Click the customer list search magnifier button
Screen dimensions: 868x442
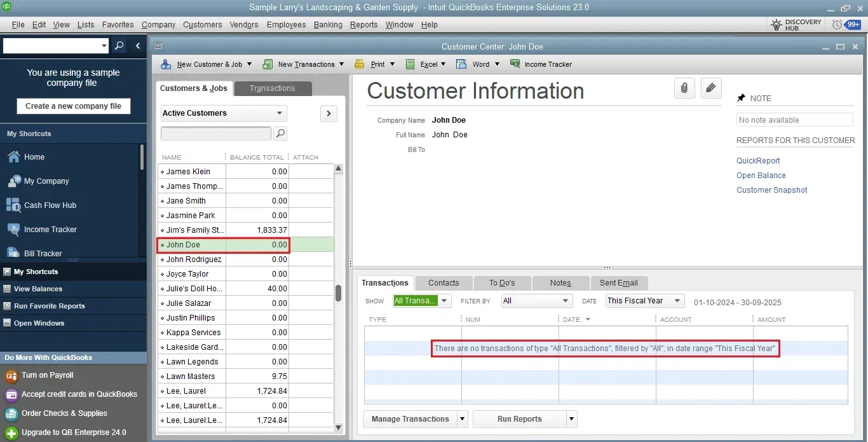(280, 134)
